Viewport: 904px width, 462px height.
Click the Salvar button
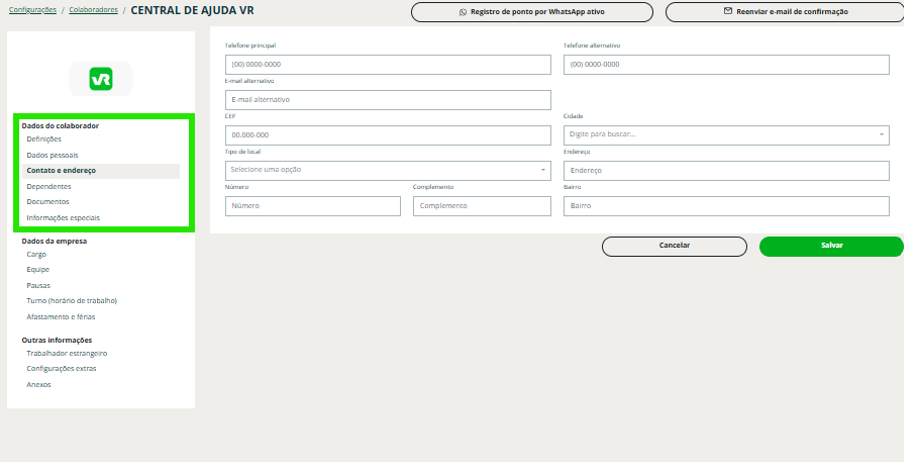click(x=831, y=246)
